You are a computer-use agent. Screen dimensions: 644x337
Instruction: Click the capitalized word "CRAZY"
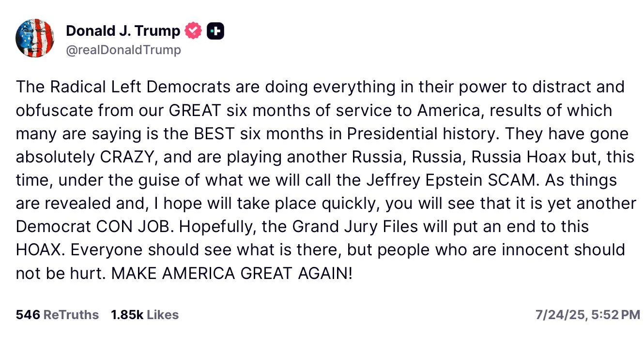(133, 157)
